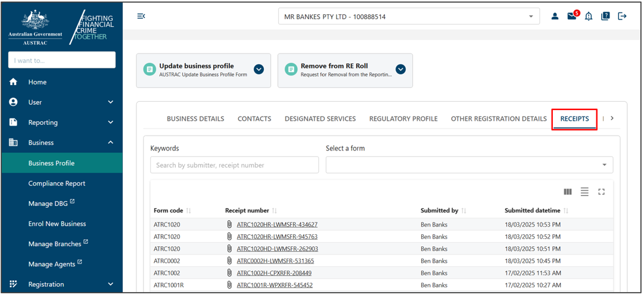Image resolution: width=644 pixels, height=298 pixels.
Task: Click the Update business profile form icon
Action: tap(149, 69)
